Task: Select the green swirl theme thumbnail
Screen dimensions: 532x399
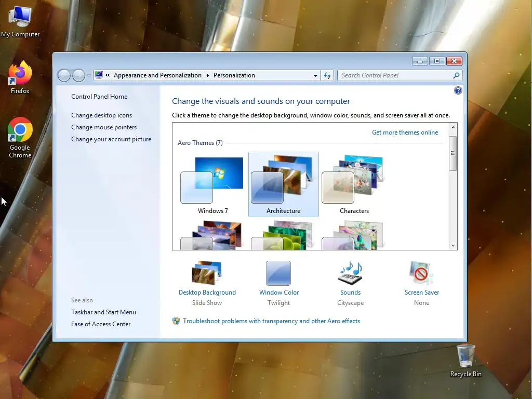Action: (282, 235)
